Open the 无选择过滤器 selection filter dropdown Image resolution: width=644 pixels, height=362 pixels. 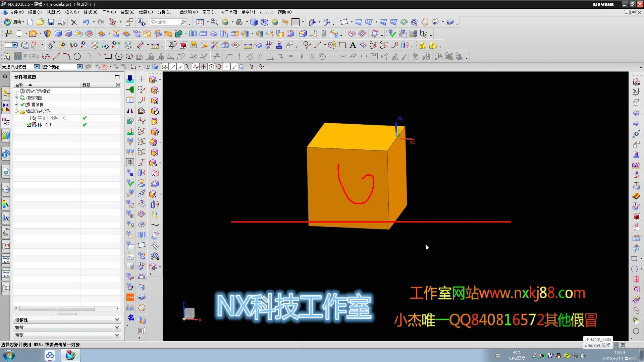37,67
